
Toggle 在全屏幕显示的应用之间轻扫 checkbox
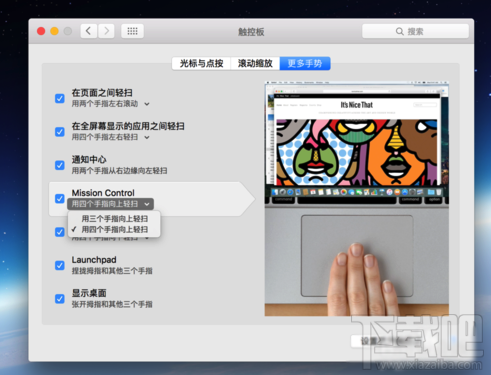click(60, 132)
